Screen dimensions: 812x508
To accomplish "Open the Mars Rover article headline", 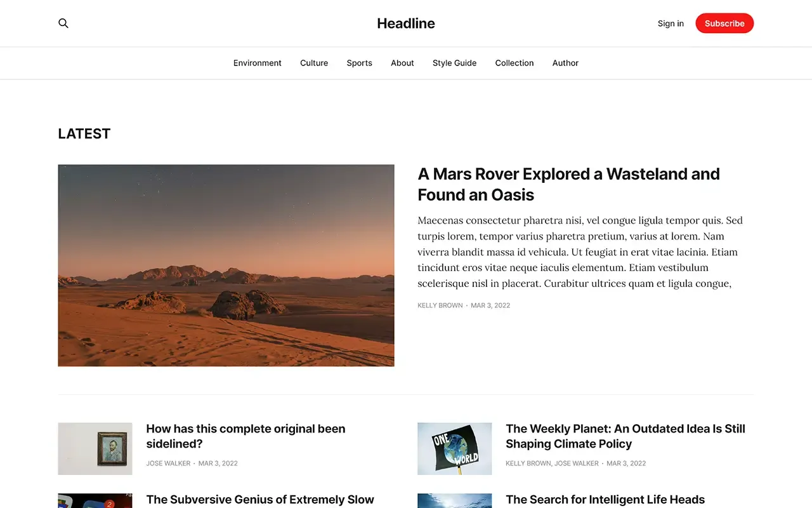I will click(x=568, y=184).
